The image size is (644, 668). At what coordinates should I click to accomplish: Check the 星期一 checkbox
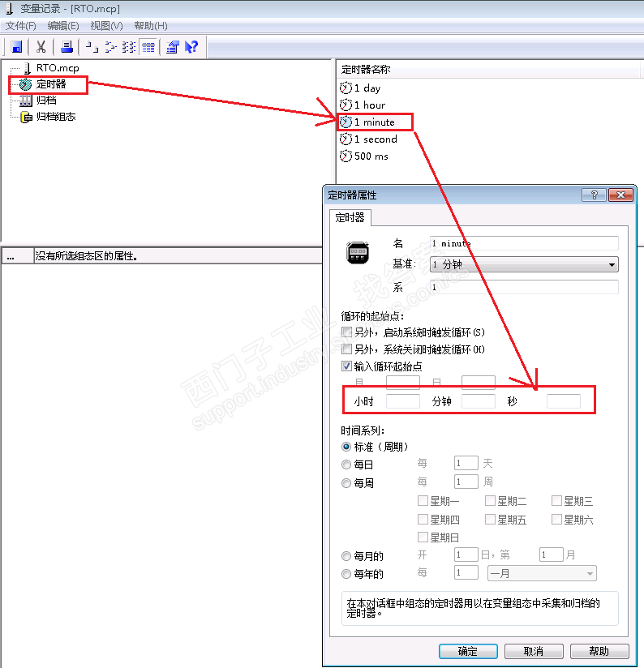coord(423,500)
